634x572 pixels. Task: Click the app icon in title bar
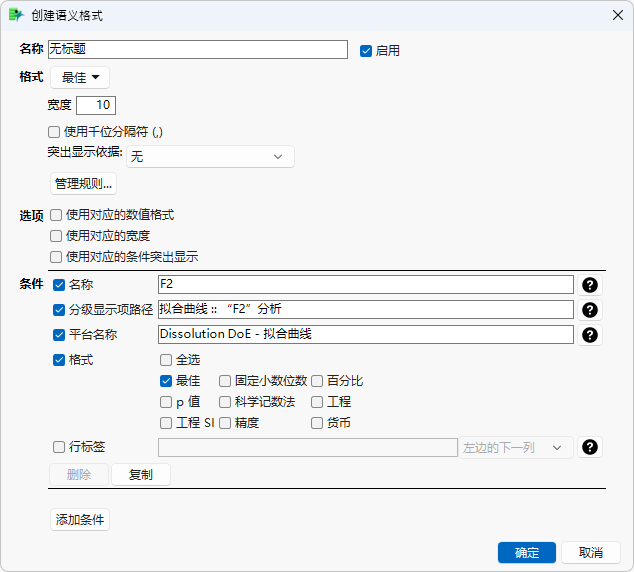(x=16, y=15)
